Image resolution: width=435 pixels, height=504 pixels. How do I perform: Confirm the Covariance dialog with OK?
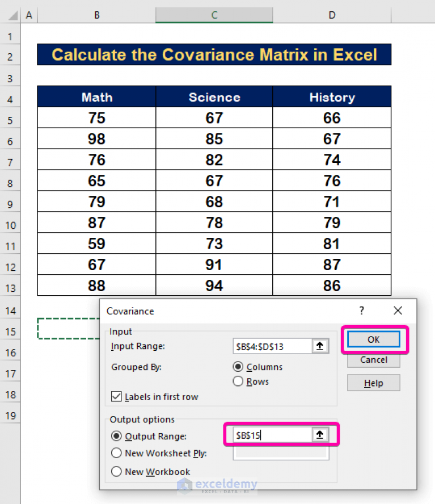[374, 339]
